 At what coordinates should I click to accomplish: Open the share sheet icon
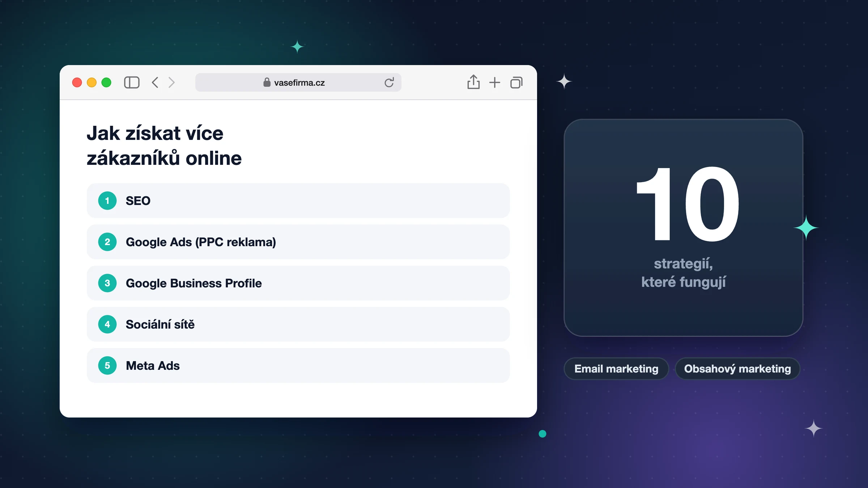(473, 82)
